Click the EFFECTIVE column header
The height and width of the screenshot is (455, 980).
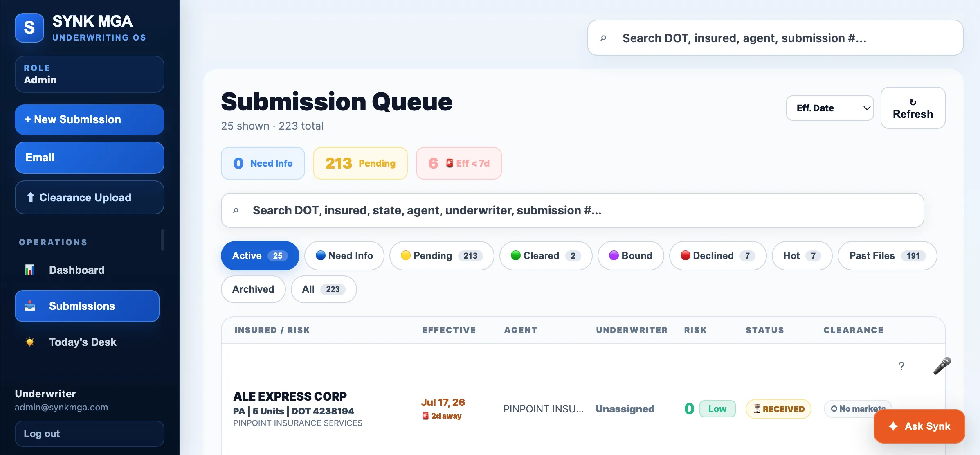(449, 330)
